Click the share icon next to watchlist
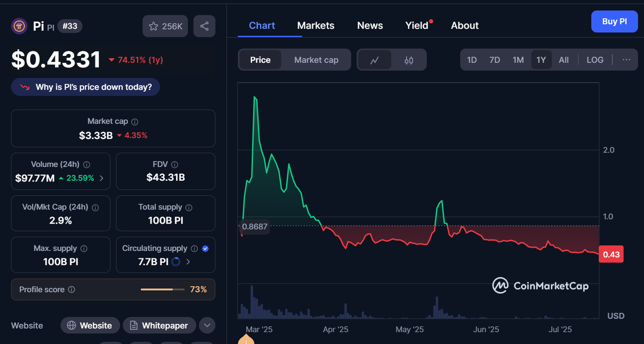 pos(204,26)
